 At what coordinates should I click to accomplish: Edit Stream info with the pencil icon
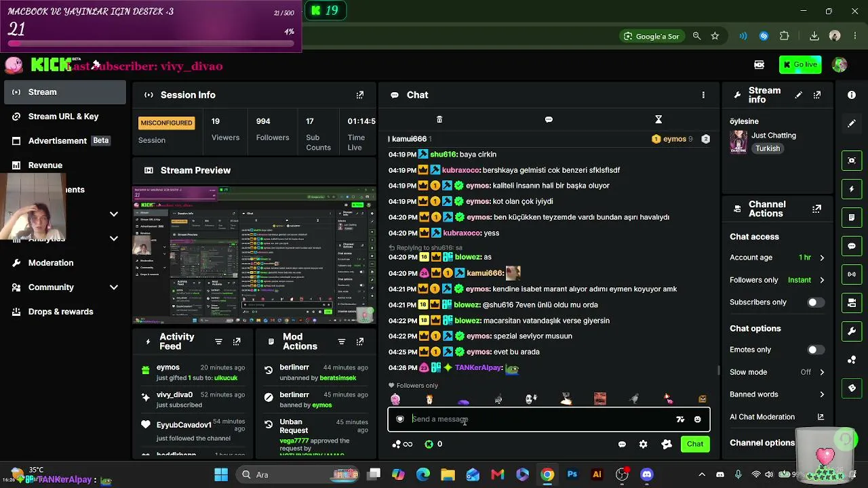[798, 95]
